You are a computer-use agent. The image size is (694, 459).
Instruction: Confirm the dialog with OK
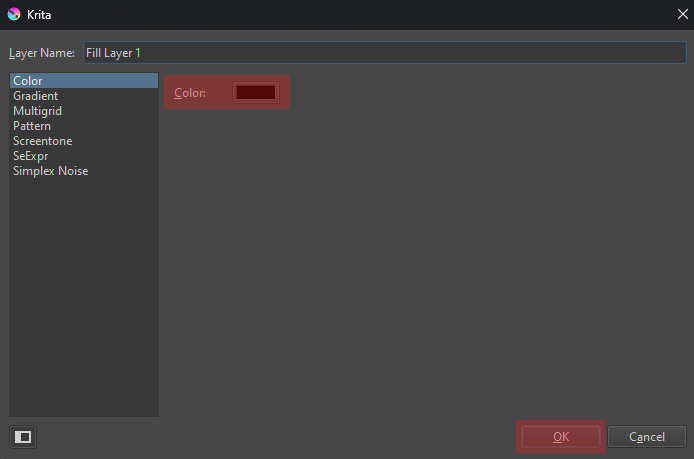(560, 437)
